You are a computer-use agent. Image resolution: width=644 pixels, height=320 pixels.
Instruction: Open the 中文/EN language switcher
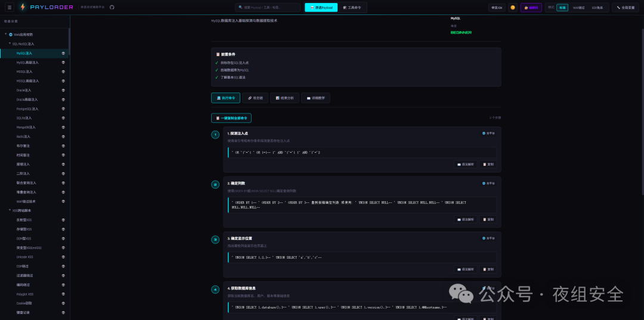pos(496,8)
